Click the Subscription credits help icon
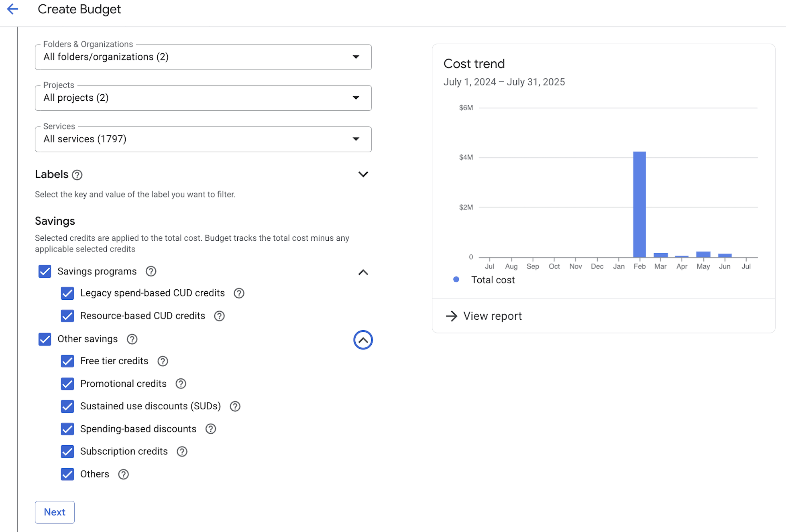 tap(181, 451)
